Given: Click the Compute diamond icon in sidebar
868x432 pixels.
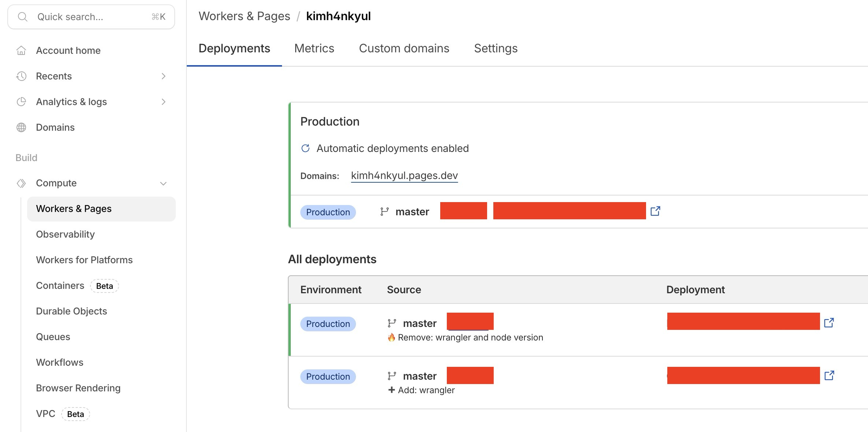Looking at the screenshot, I should coord(21,183).
